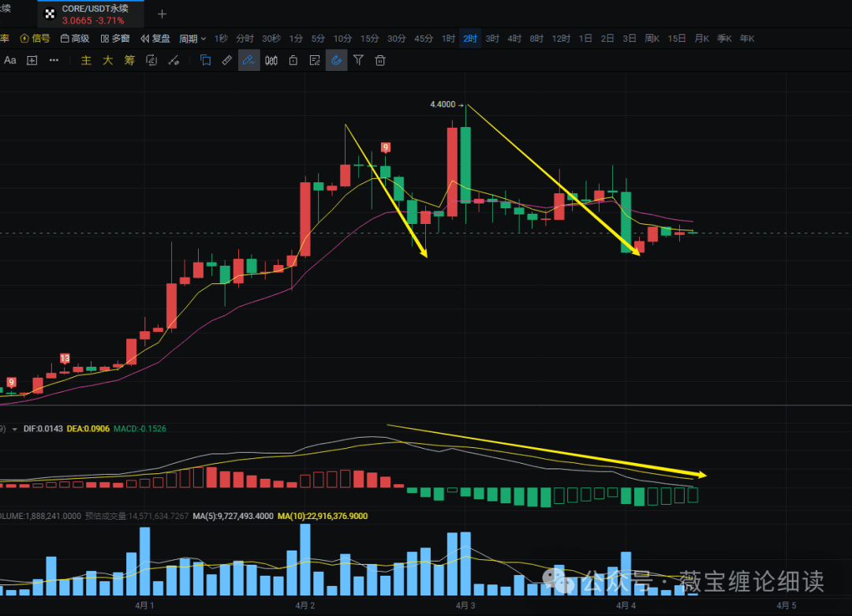Switch timeframe to 15日
The image size is (852, 616).
click(677, 39)
